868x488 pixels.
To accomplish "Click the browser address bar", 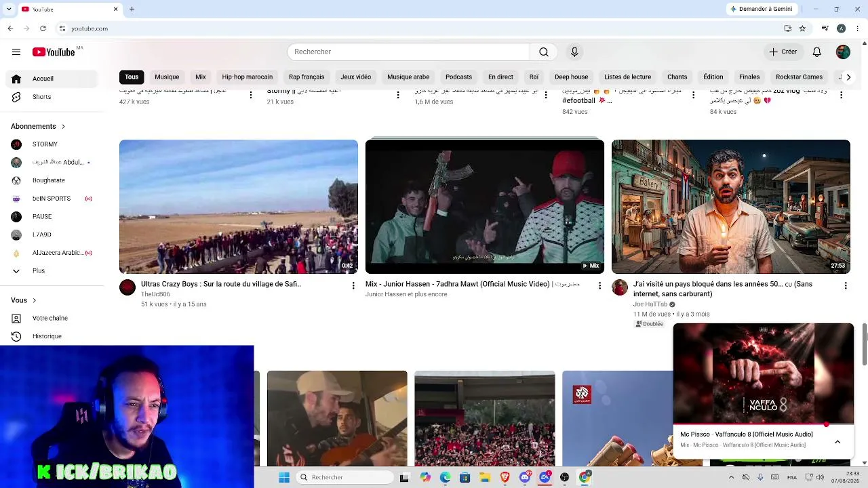I will [420, 28].
